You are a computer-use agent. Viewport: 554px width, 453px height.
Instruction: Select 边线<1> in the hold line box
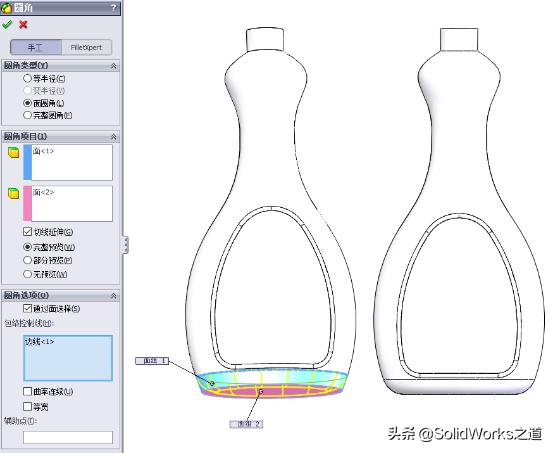point(39,342)
